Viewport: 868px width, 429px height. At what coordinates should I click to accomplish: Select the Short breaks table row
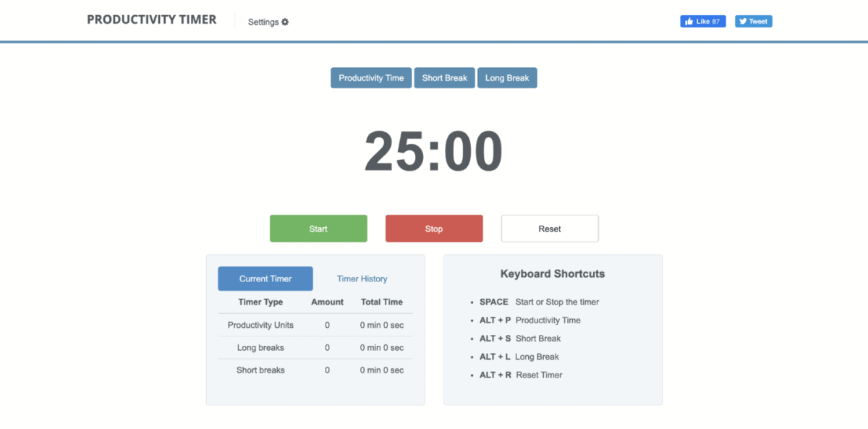(x=260, y=370)
